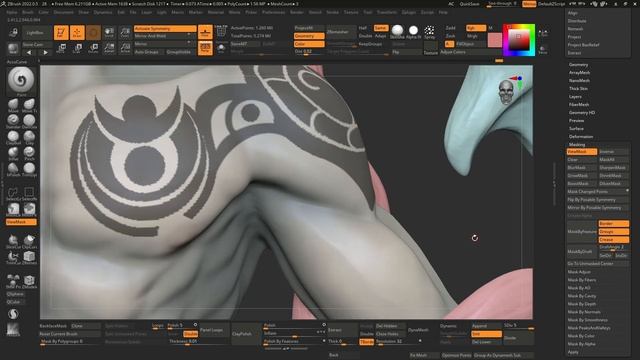Click the skull camera view head
The height and width of the screenshot is (360, 640).
click(506, 91)
